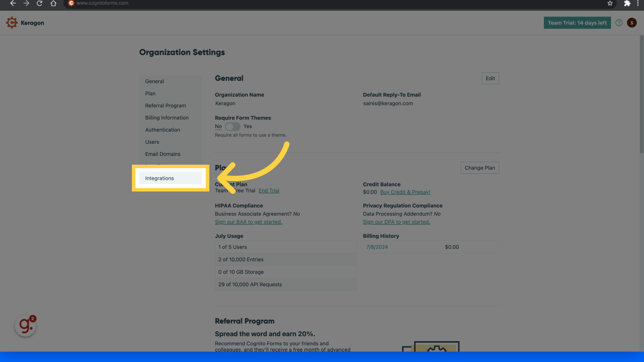This screenshot has height=362, width=644.
Task: Open the browser three-dot menu
Action: tap(638, 3)
